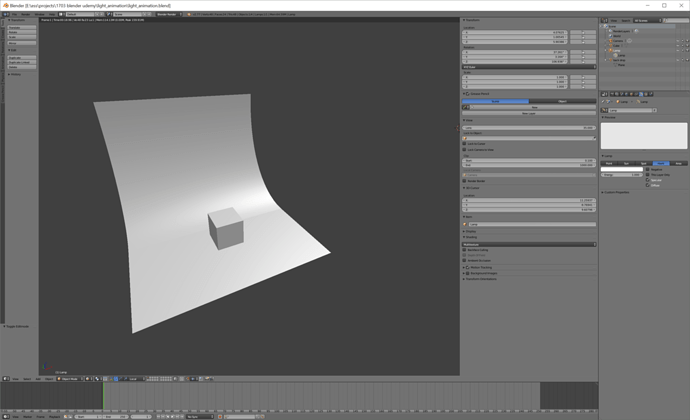Click the green current frame marker in timeline
Viewport: 690px width, 420px height.
(x=103, y=395)
